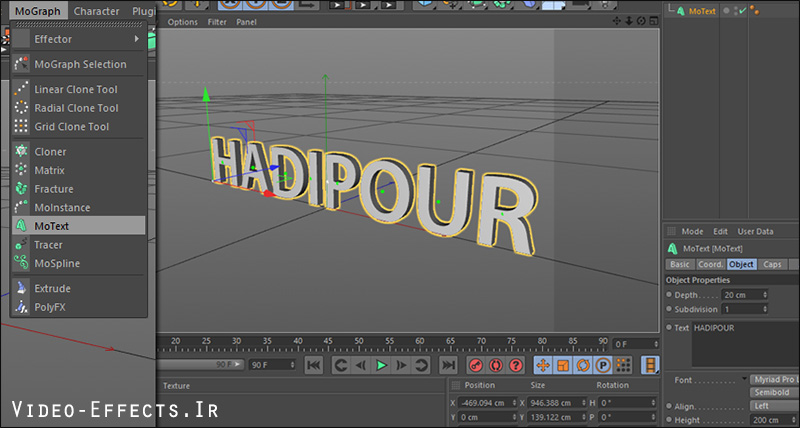Open the Character menu
Viewport: 800px width, 428px height.
pyautogui.click(x=96, y=11)
